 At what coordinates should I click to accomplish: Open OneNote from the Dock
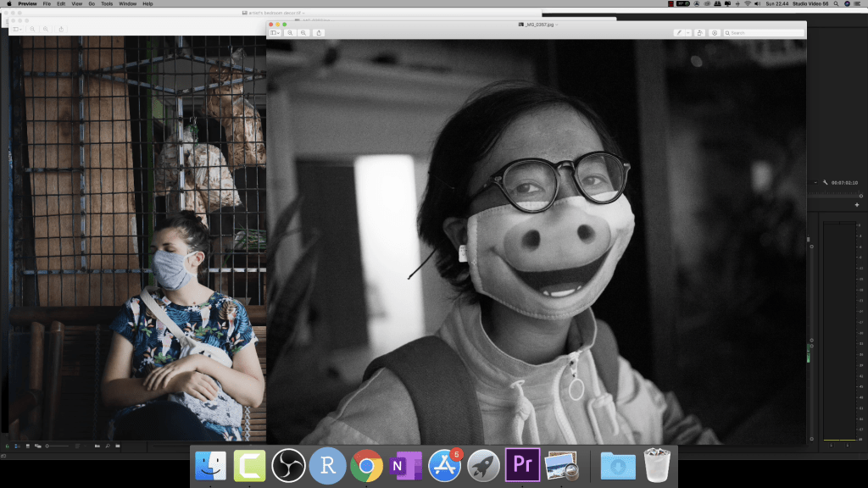(405, 465)
